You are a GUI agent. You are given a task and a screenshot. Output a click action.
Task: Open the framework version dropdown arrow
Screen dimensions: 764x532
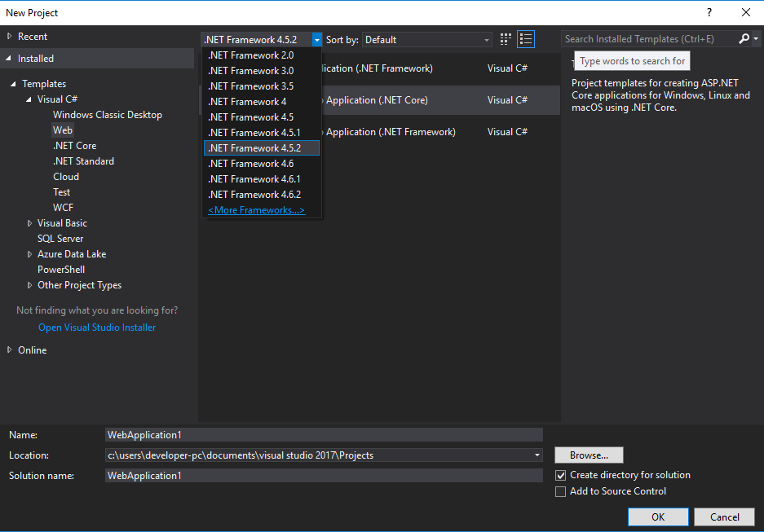(316, 40)
